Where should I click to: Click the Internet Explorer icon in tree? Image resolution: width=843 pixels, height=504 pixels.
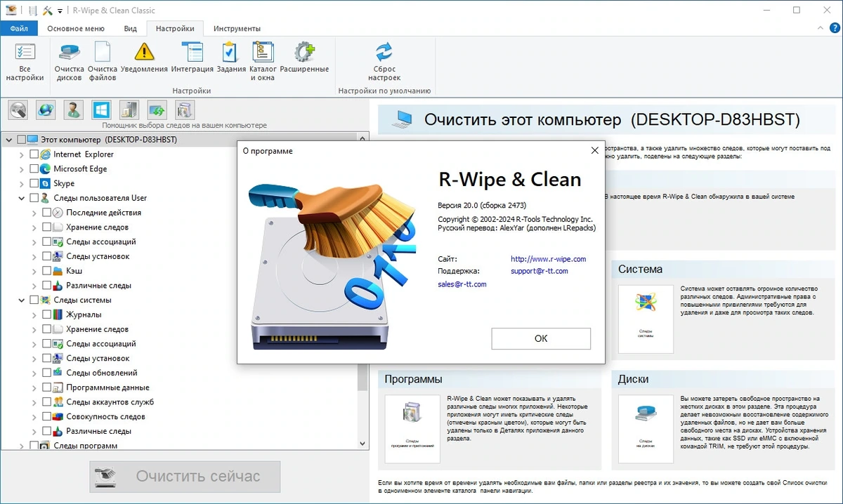point(46,154)
